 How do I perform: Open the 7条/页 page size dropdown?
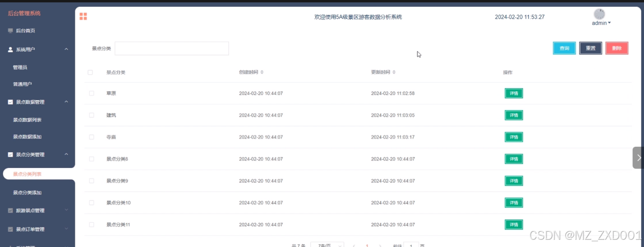(327, 245)
